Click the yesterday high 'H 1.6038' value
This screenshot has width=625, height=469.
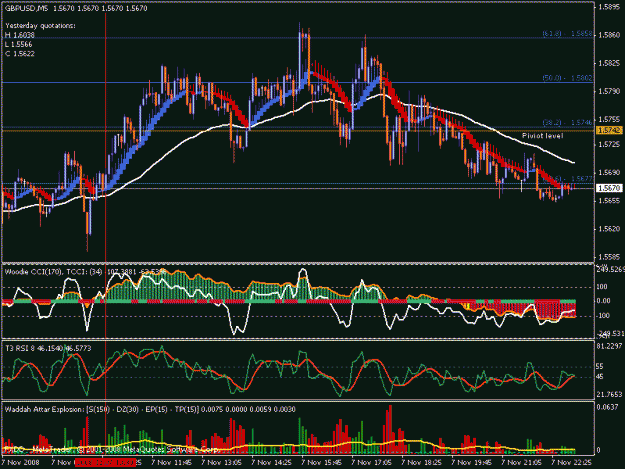(20, 35)
